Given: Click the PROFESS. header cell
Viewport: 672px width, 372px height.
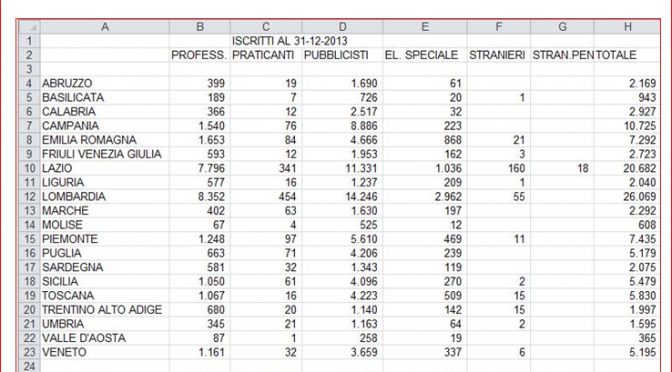Looking at the screenshot, I should pos(199,55).
